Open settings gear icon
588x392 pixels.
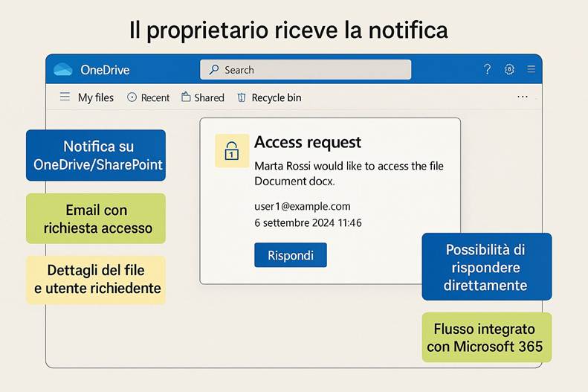pyautogui.click(x=509, y=69)
